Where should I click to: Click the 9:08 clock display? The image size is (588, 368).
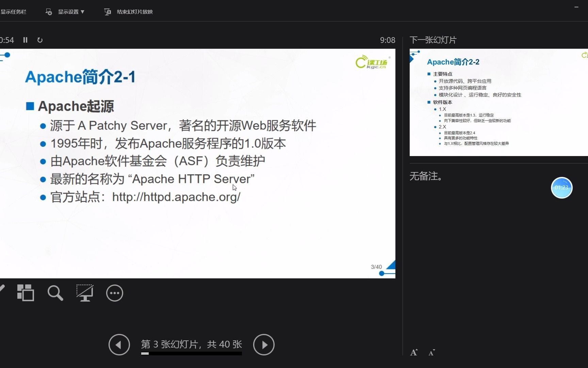click(388, 40)
